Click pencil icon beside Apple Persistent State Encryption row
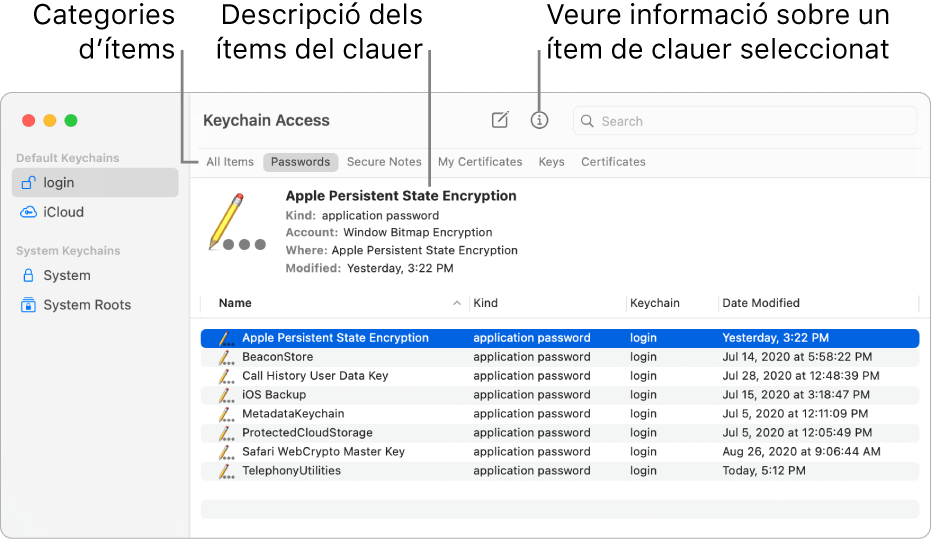This screenshot has width=931, height=540. (226, 338)
